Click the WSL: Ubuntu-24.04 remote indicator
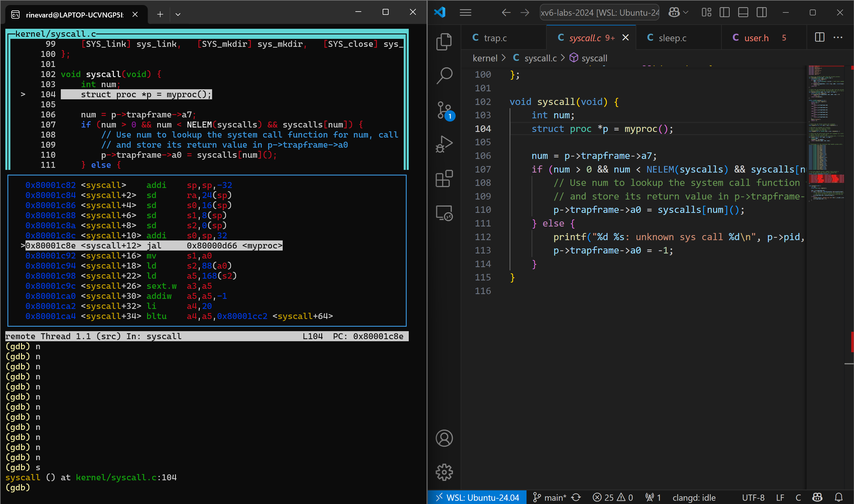This screenshot has height=504, width=854. (477, 497)
